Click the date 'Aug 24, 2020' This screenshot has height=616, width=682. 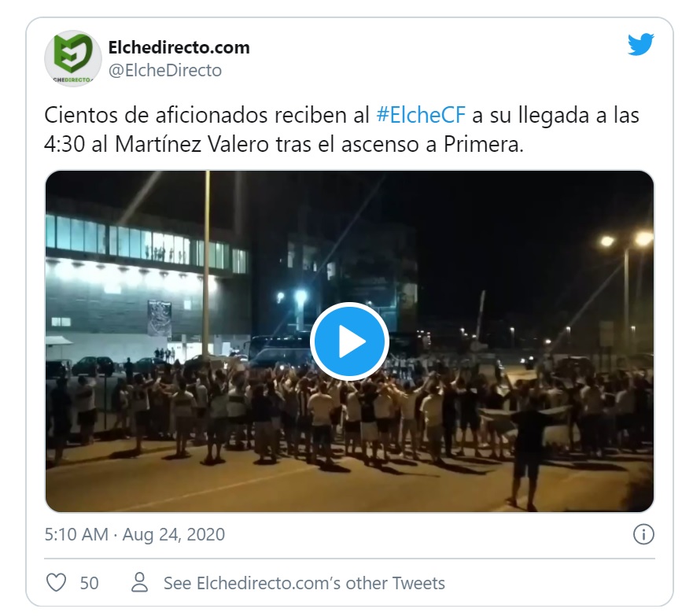[x=174, y=534]
